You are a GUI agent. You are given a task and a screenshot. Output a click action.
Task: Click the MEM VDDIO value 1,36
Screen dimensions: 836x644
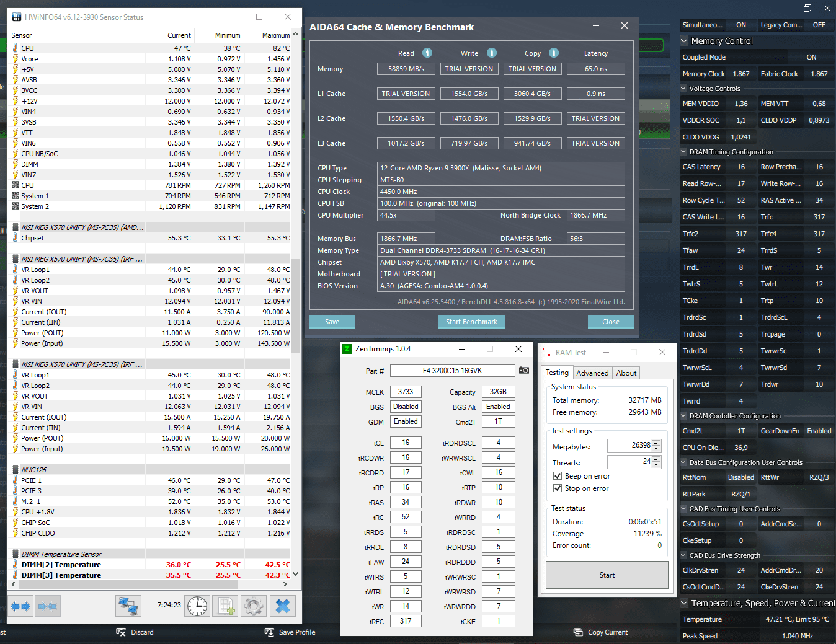coord(741,104)
